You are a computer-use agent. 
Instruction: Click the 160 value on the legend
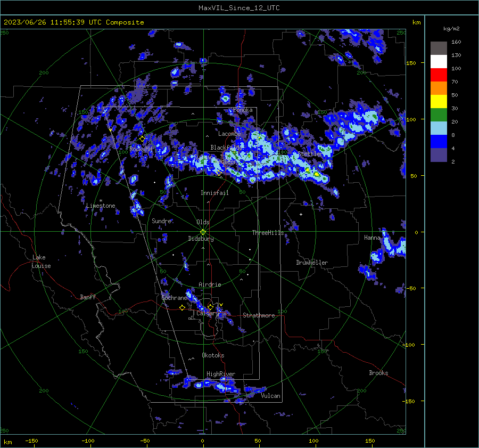pos(456,42)
